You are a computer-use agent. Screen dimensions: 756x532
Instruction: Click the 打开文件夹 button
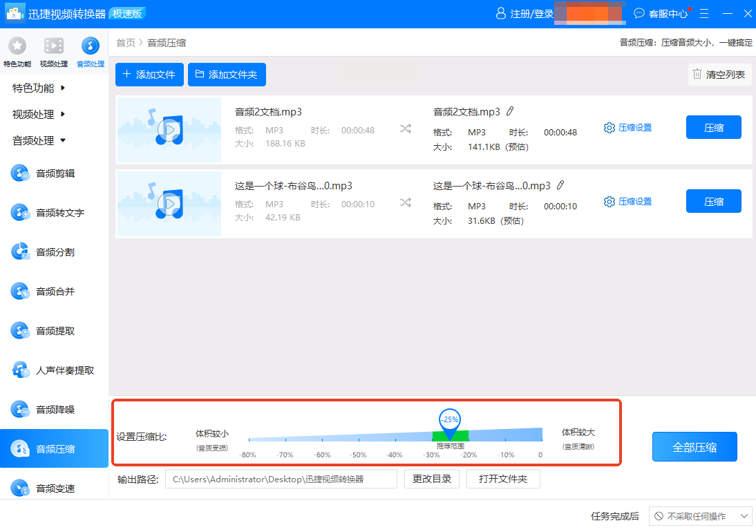(x=503, y=479)
